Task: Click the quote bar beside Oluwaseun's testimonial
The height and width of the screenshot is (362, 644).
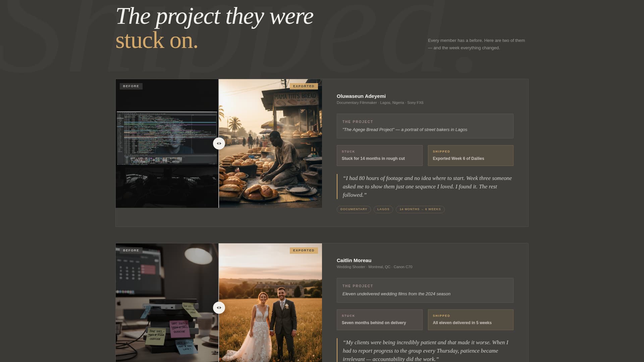Action: coord(337,186)
